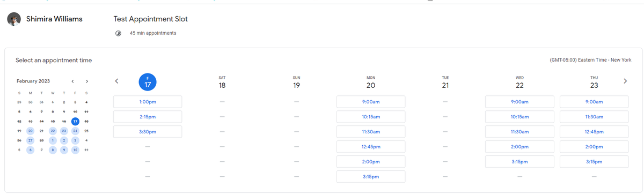The height and width of the screenshot is (195, 644).
Task: Go to previous month in mini calendar
Action: coord(73,81)
